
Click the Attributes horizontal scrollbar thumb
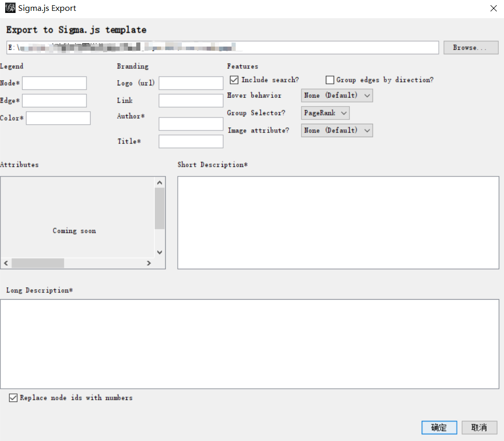[38, 263]
